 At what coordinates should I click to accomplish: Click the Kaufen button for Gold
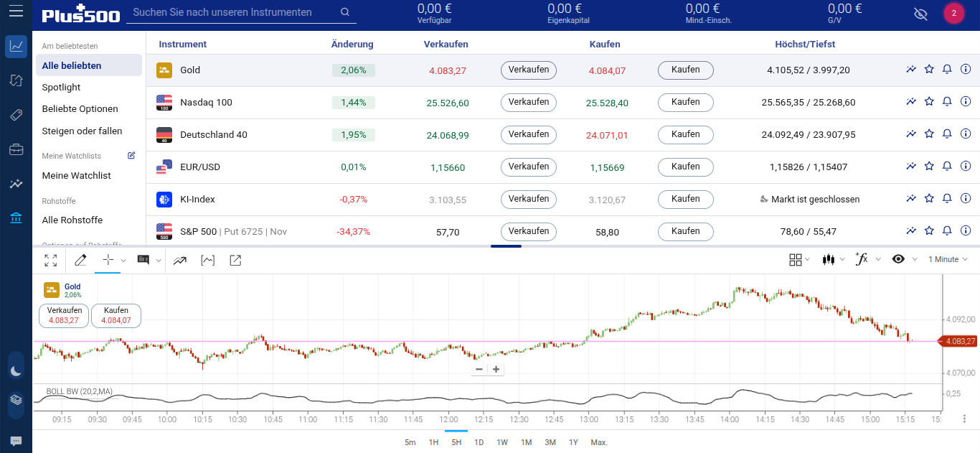(x=685, y=70)
